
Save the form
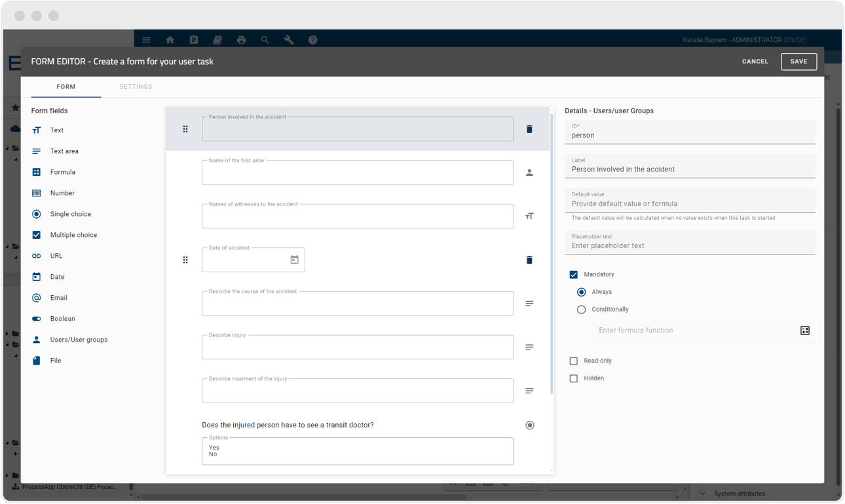799,62
